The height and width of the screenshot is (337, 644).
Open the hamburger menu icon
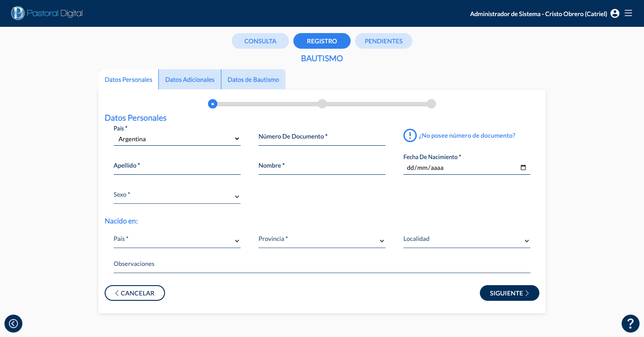point(628,13)
